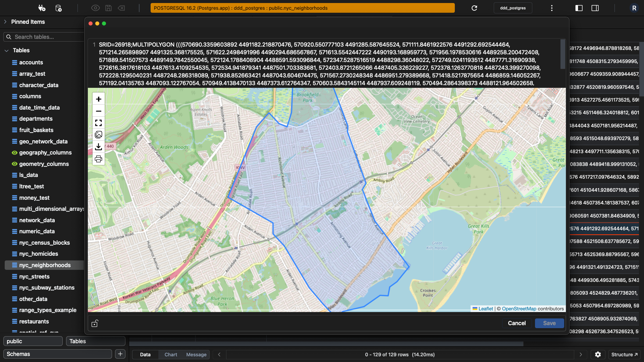
Task: Toggle the left sidebar panel icon
Action: [579, 8]
